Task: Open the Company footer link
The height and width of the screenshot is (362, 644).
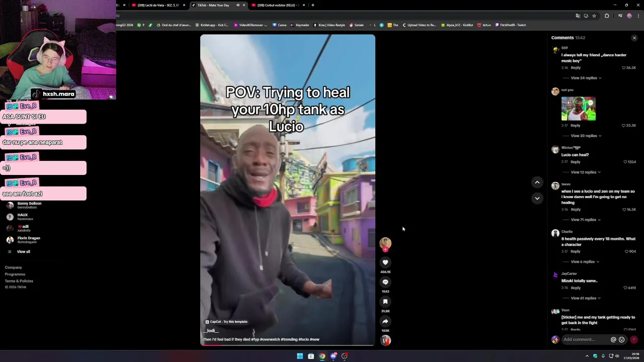Action: (14, 267)
